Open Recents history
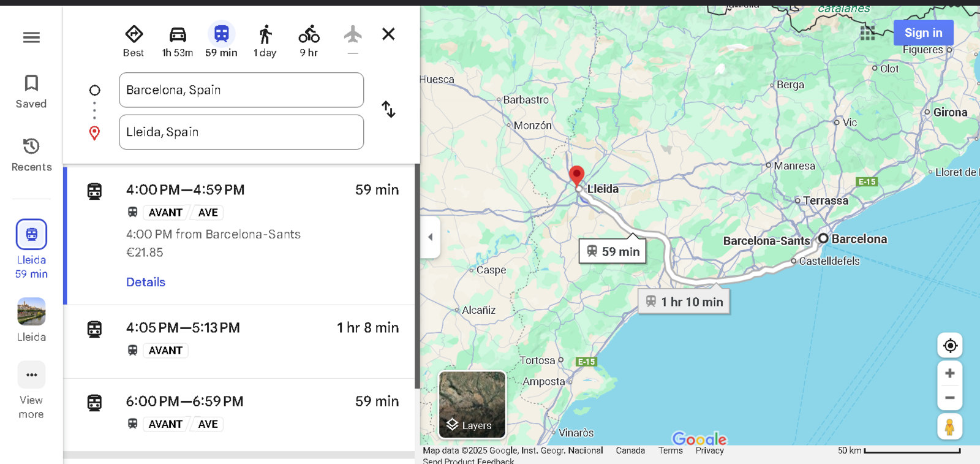 [31, 155]
